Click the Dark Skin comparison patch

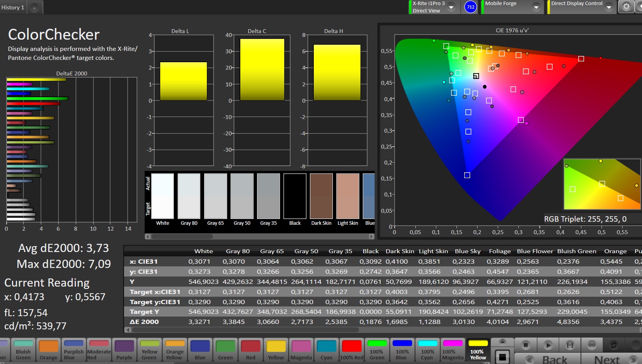[x=321, y=196]
